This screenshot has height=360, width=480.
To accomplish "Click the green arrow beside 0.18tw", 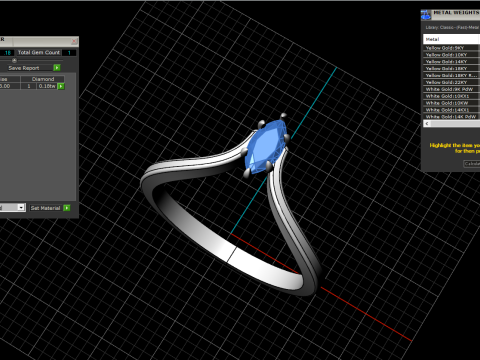I will 61,86.
